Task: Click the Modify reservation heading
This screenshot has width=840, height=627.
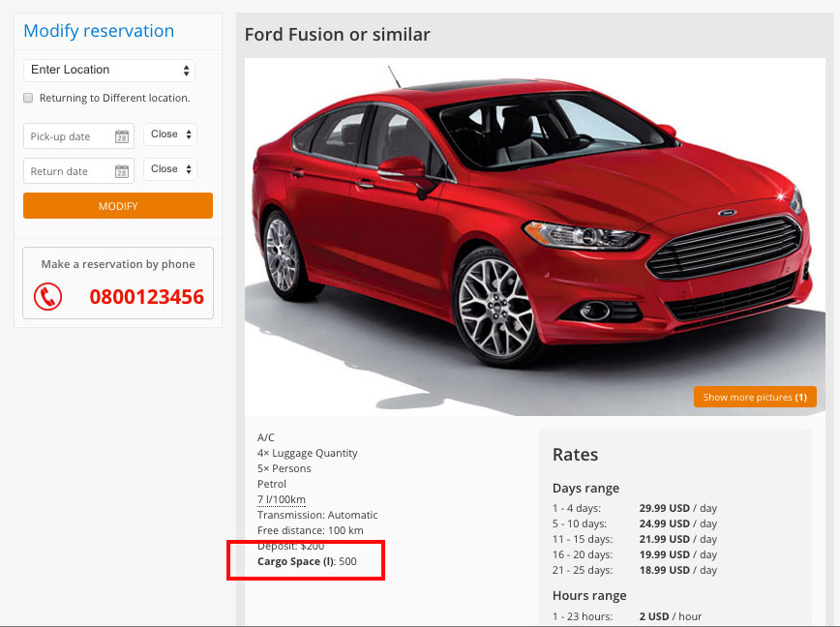Action: [x=99, y=31]
